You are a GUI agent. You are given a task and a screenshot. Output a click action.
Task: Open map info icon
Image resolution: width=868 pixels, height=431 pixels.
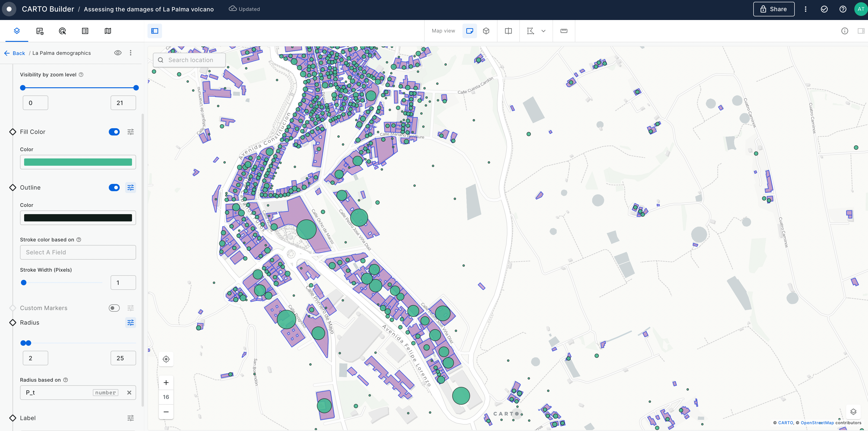coord(844,31)
